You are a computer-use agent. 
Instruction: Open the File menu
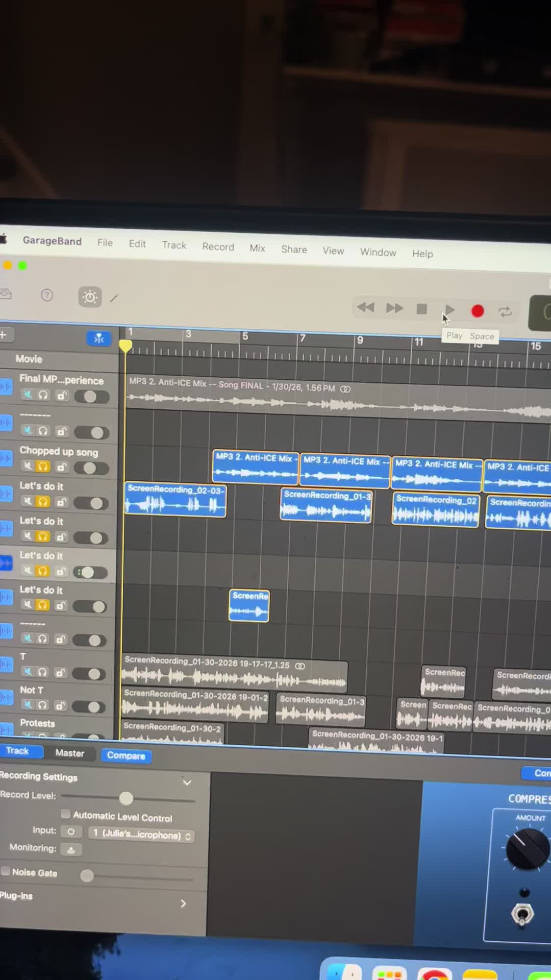pyautogui.click(x=105, y=242)
